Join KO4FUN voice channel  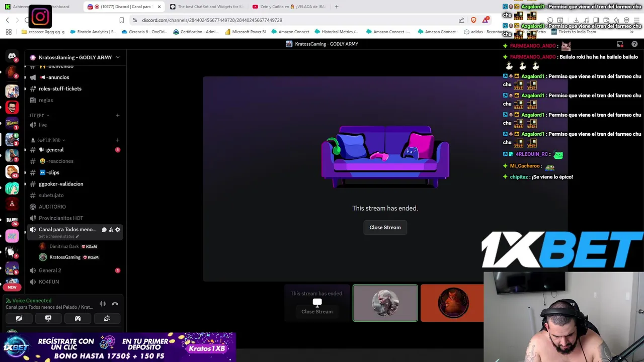coord(74,282)
